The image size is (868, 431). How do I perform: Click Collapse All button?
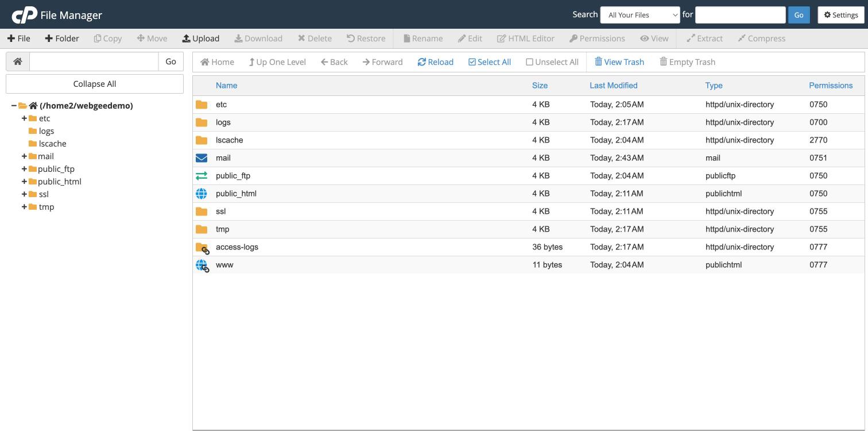click(95, 84)
